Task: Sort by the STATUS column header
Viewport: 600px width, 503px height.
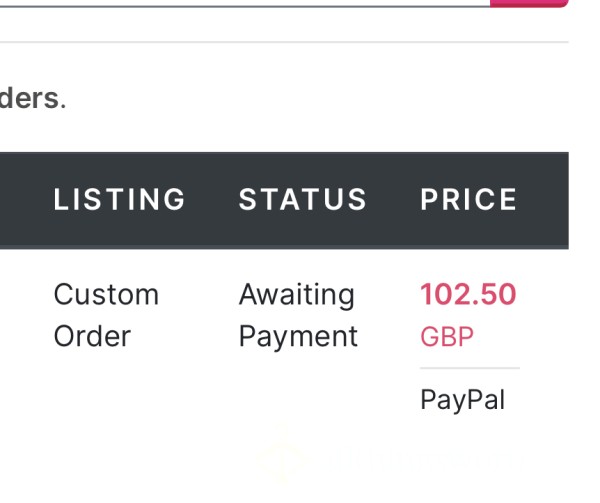Action: click(303, 199)
